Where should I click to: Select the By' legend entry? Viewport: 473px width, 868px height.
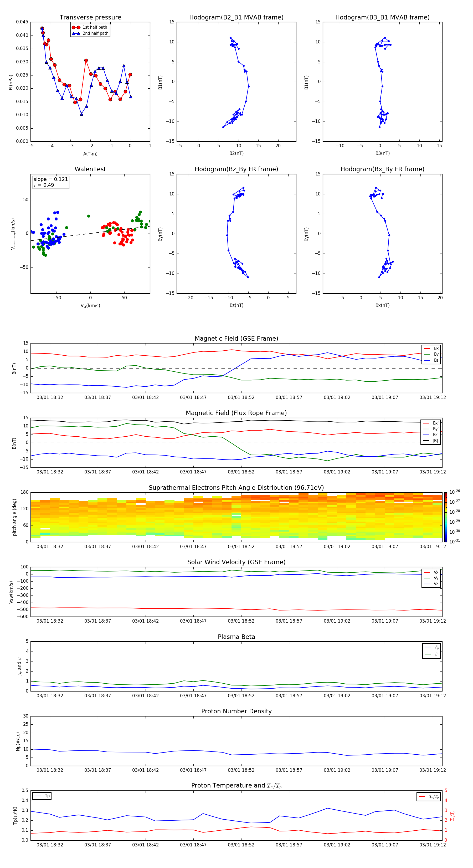(431, 429)
